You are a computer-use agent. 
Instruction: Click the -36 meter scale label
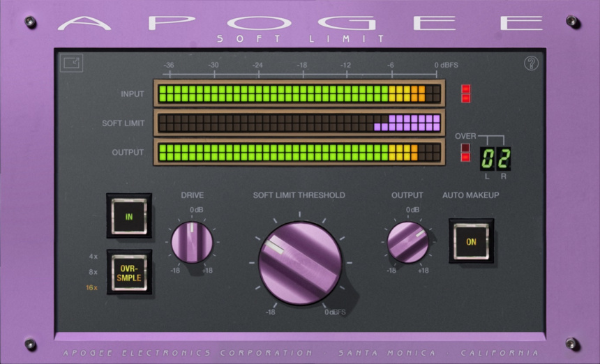click(x=168, y=66)
